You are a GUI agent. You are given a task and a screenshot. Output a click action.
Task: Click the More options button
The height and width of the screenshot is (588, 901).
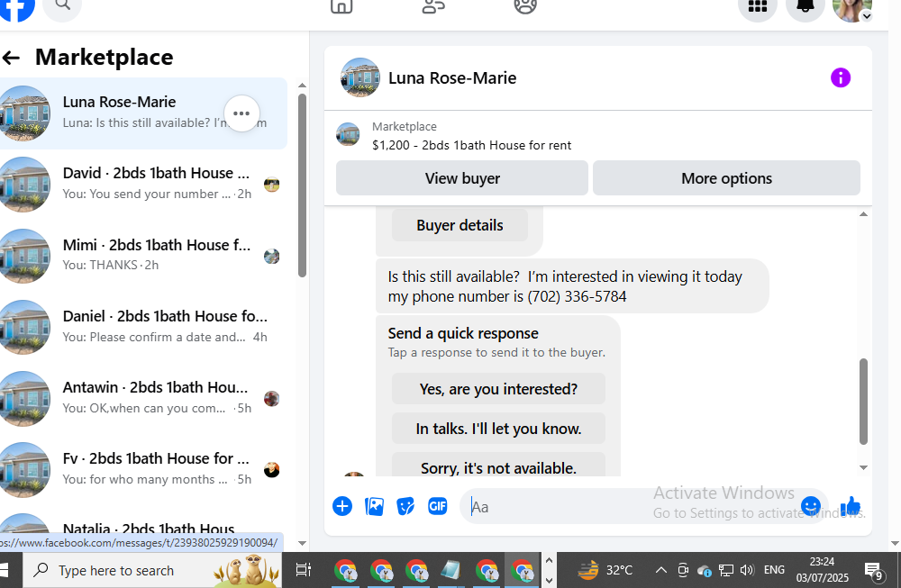pos(726,178)
